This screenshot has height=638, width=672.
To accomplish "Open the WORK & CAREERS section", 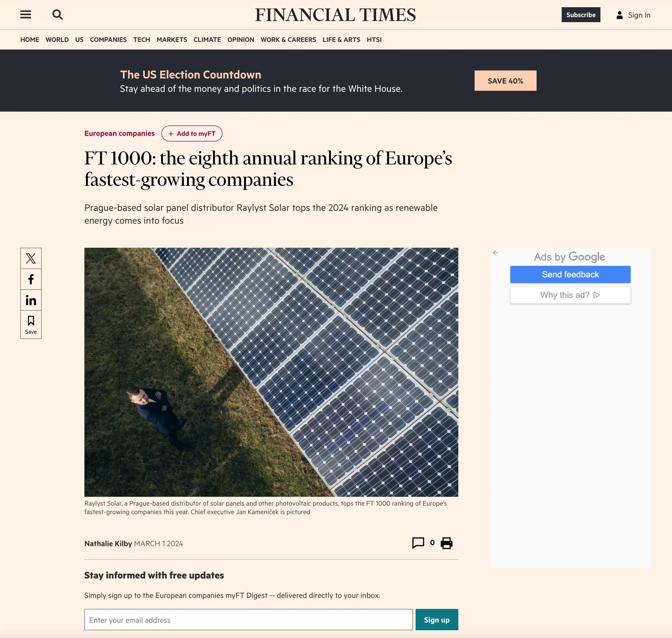I will 288,40.
